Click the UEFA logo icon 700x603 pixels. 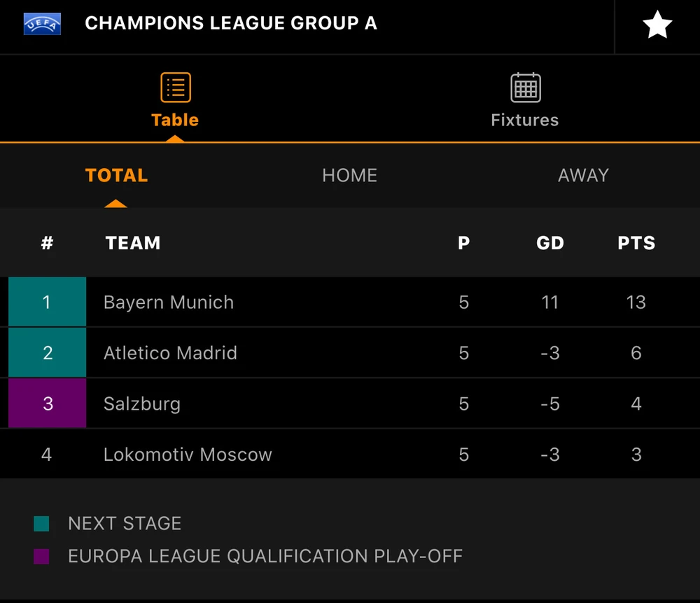tap(43, 24)
